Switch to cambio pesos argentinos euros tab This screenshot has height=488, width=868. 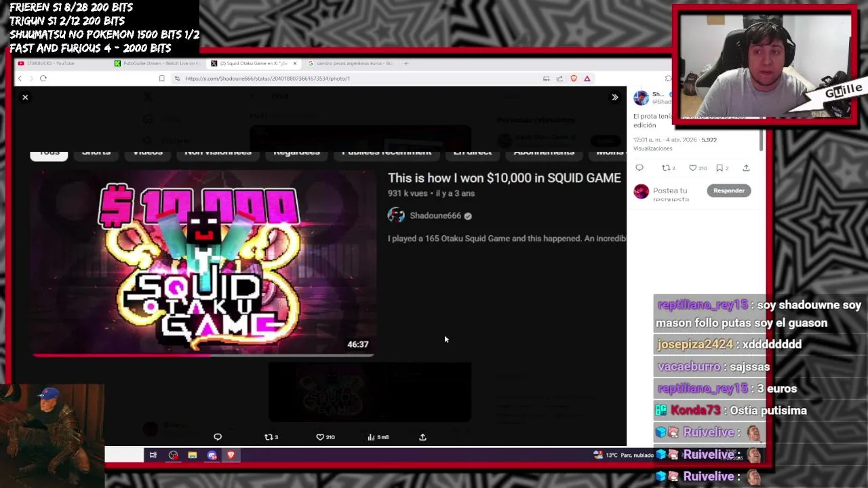351,64
